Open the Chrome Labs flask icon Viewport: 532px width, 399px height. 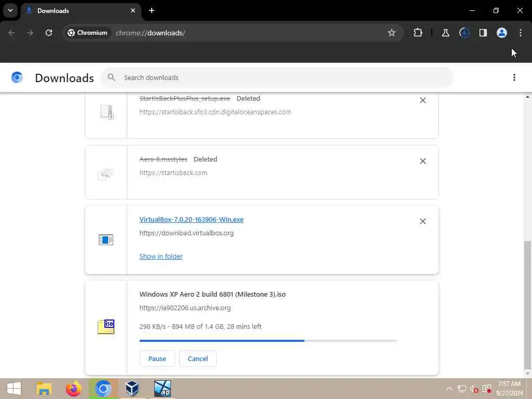(x=445, y=33)
